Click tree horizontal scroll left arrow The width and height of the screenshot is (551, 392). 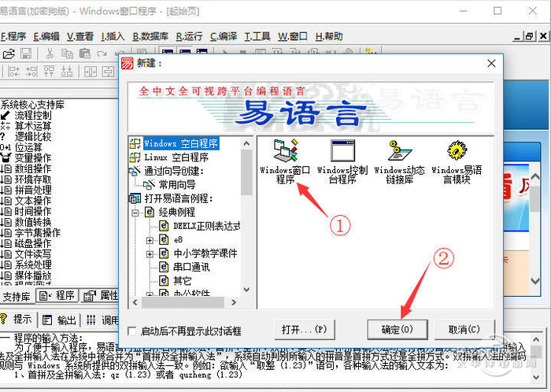click(x=135, y=302)
